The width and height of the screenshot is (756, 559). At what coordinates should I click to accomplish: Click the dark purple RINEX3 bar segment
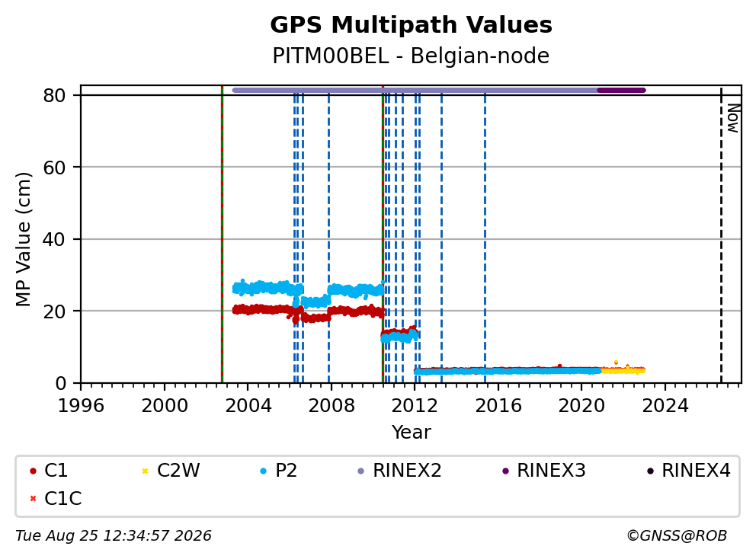621,90
